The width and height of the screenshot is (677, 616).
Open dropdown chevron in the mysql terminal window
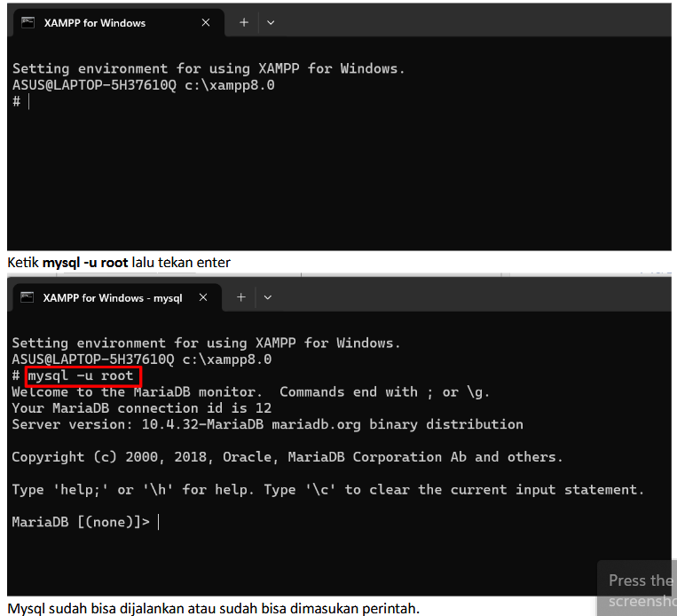click(268, 298)
